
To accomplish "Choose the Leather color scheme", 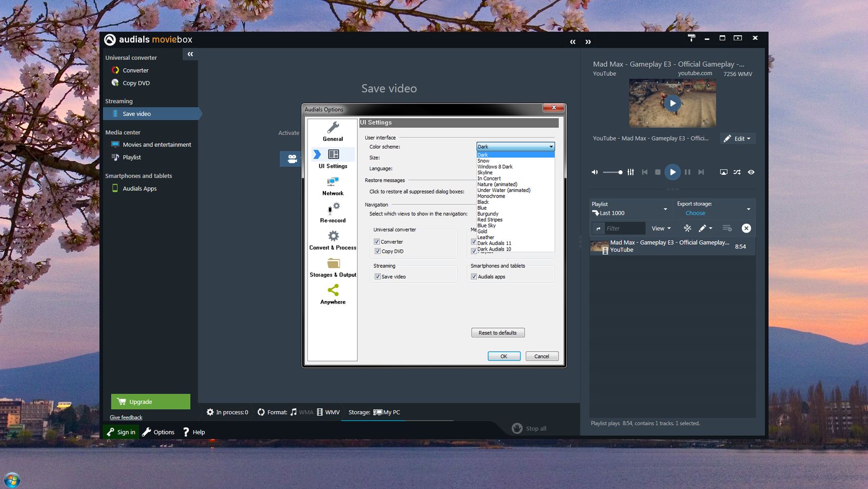I will pyautogui.click(x=515, y=237).
